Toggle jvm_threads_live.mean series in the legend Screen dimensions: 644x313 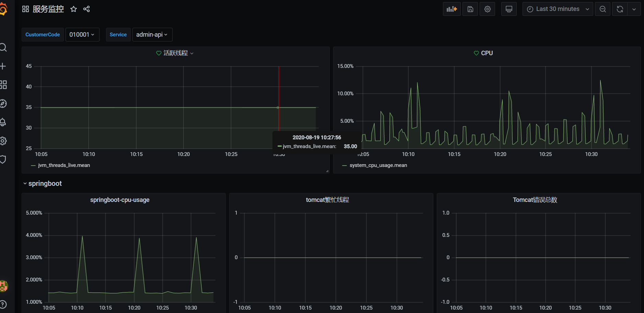(63, 165)
